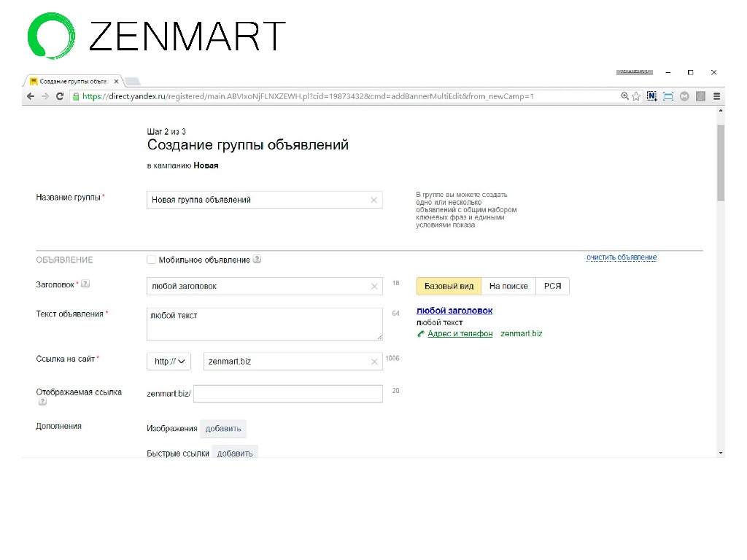Viewport: 747px width, 560px height.
Task: Enable the Мобильное объявление checkbox
Action: pos(151,260)
